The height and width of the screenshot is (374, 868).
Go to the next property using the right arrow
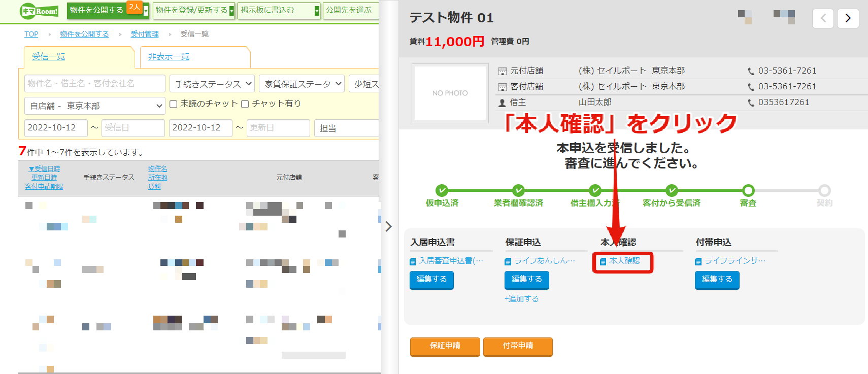tap(848, 18)
